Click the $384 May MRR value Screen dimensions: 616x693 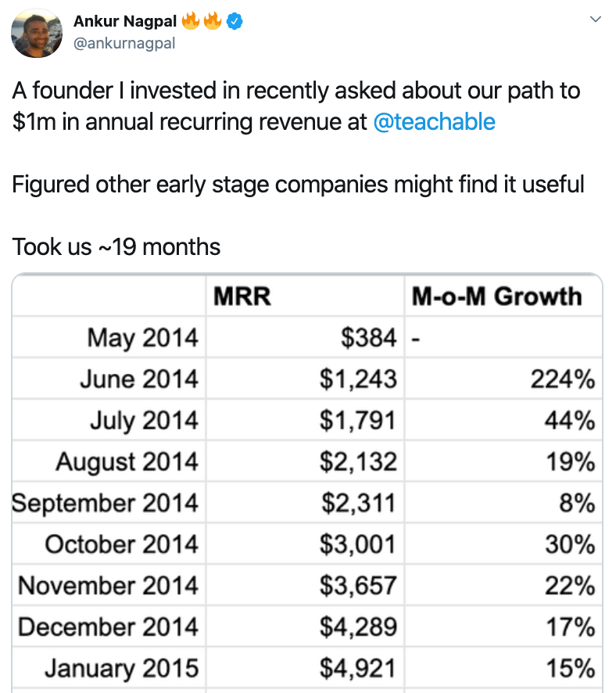coord(369,337)
